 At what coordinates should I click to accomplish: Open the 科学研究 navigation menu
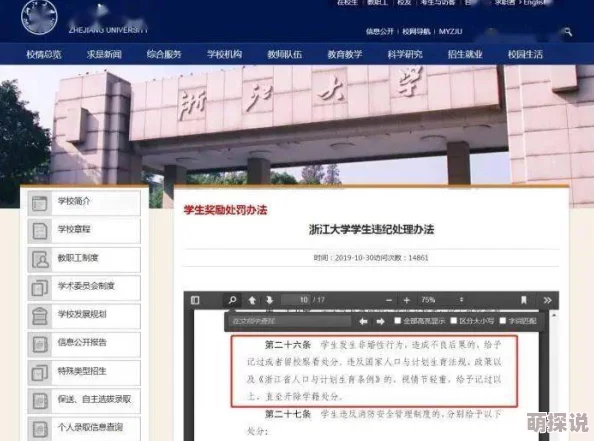click(405, 54)
